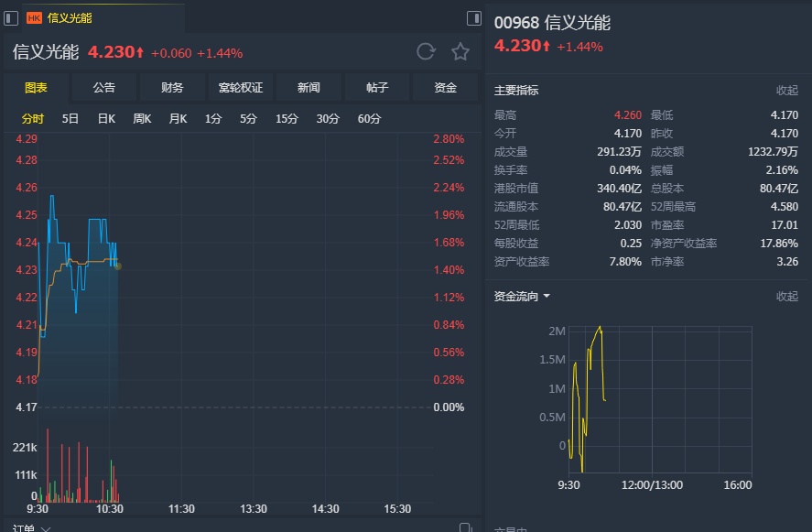Click the 净资产收益率 value 17.86%
Image resolution: width=812 pixels, height=532 pixels.
pos(779,243)
